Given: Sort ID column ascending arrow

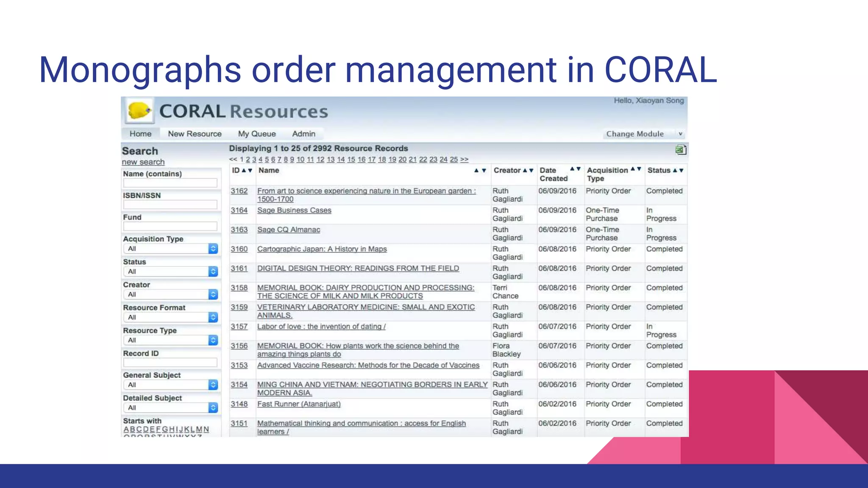Looking at the screenshot, I should click(x=244, y=170).
